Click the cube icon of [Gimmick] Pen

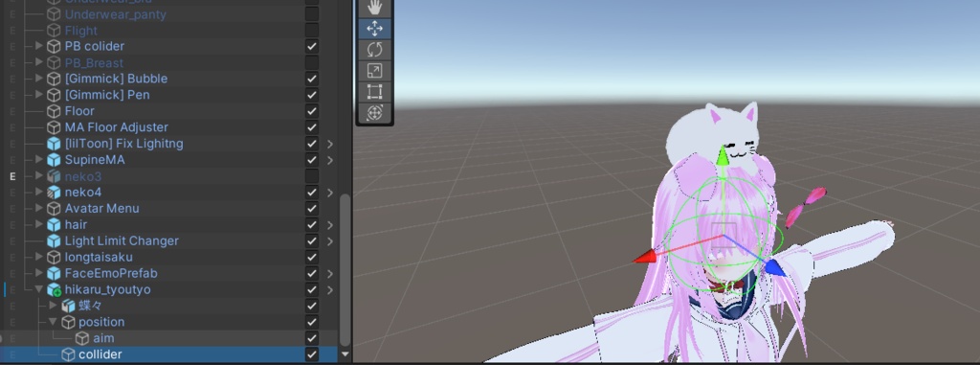coord(55,95)
